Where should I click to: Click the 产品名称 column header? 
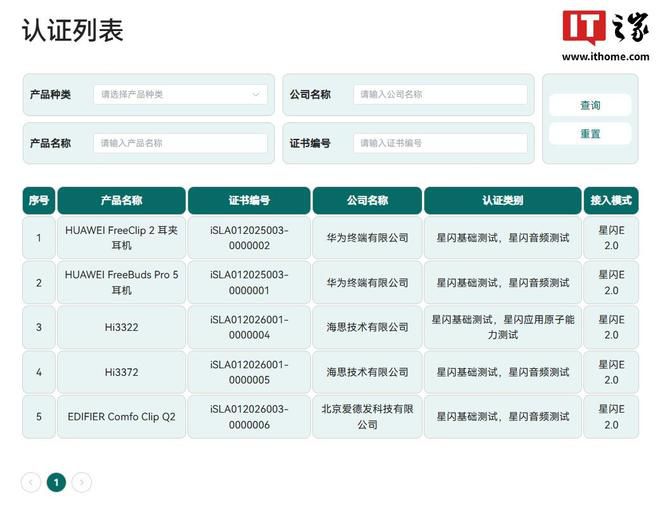[122, 200]
